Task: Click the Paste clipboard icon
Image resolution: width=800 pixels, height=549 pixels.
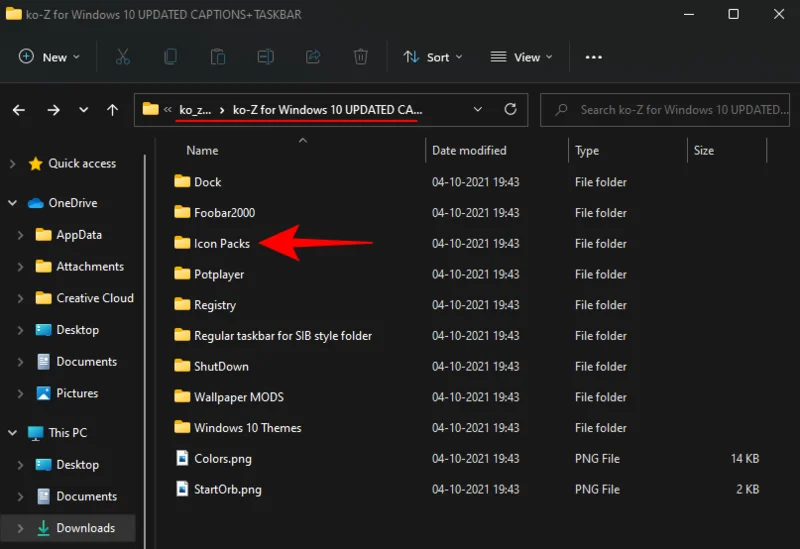Action: [218, 57]
